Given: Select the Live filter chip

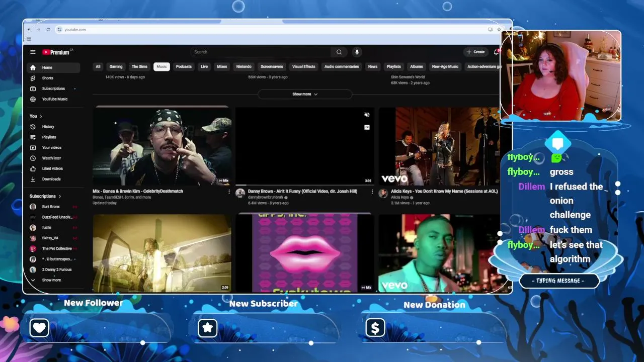Looking at the screenshot, I should (x=204, y=66).
